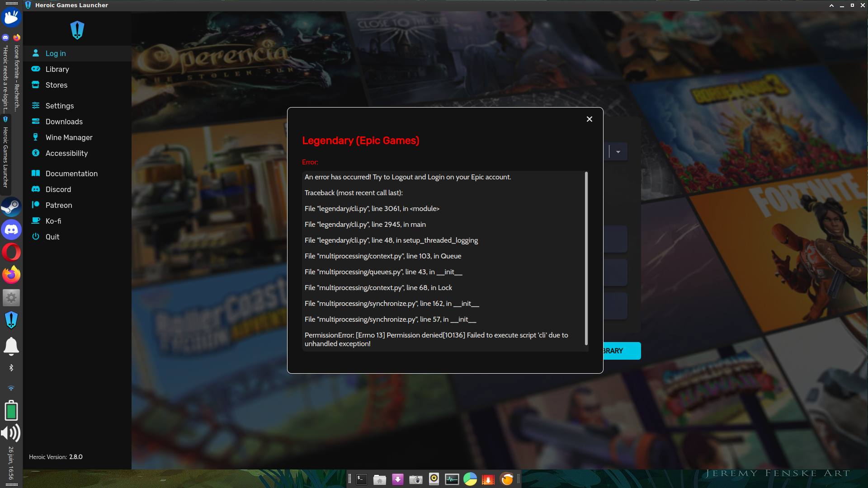The height and width of the screenshot is (488, 868).
Task: Click the volume speaker icon
Action: coord(11,433)
